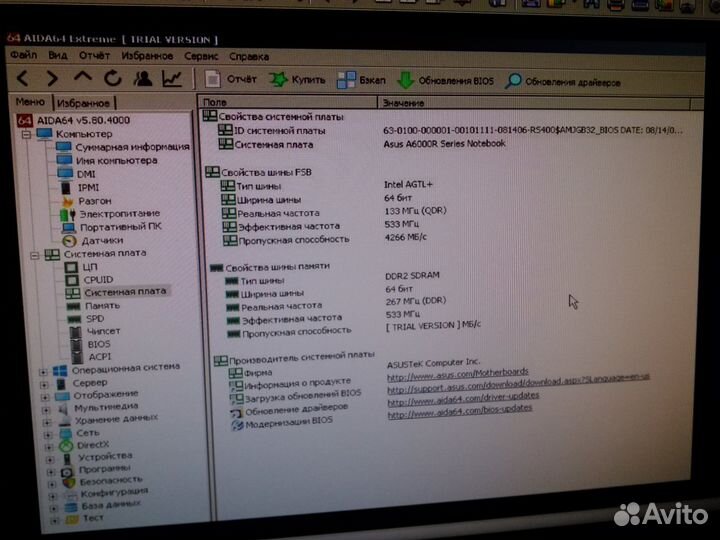This screenshot has width=720, height=540.
Task: Click Обновления BIOS toolbar button
Action: pyautogui.click(x=445, y=81)
